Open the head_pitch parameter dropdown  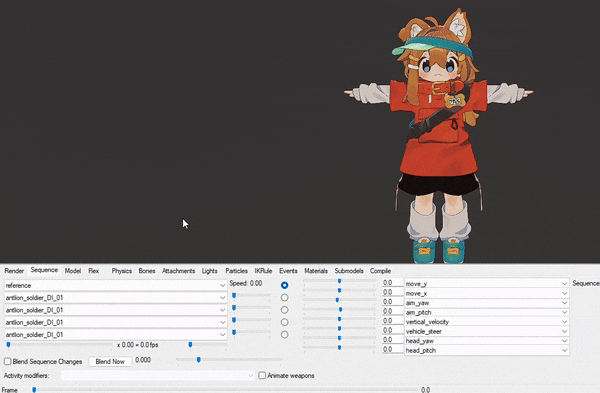coord(486,350)
